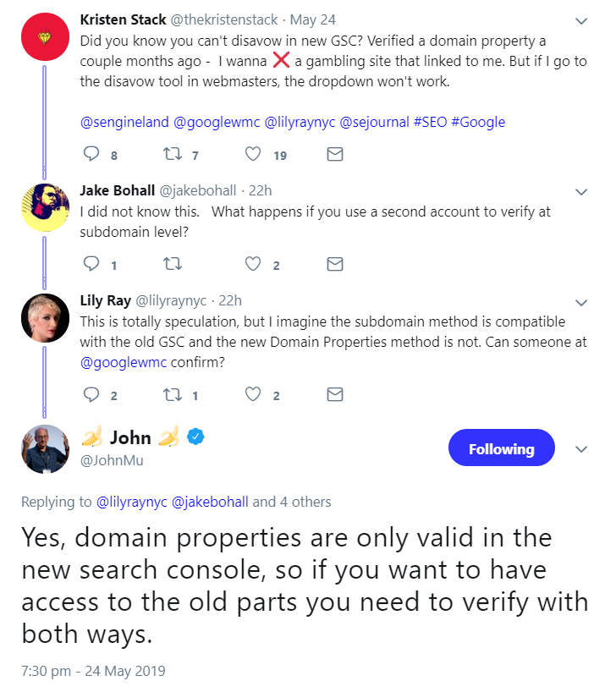
Task: Reply to Kristen Stack's tweet
Action: (89, 154)
